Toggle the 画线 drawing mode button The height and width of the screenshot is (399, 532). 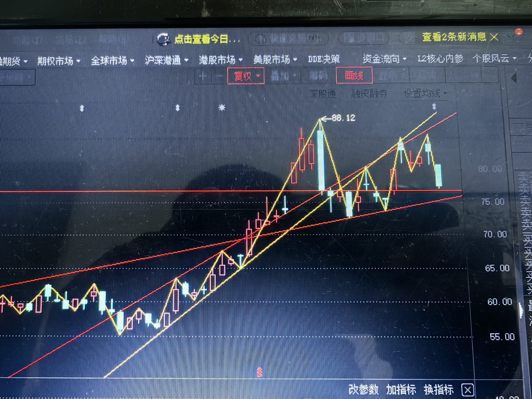tap(354, 75)
